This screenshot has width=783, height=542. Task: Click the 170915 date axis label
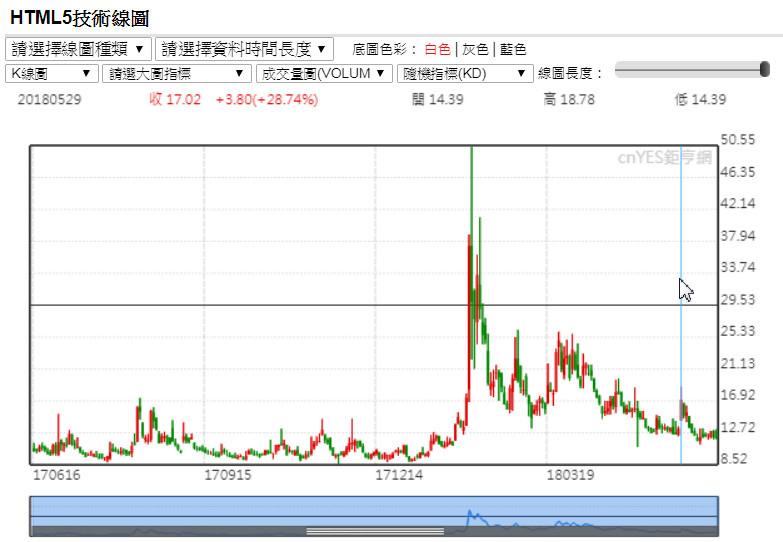point(228,475)
